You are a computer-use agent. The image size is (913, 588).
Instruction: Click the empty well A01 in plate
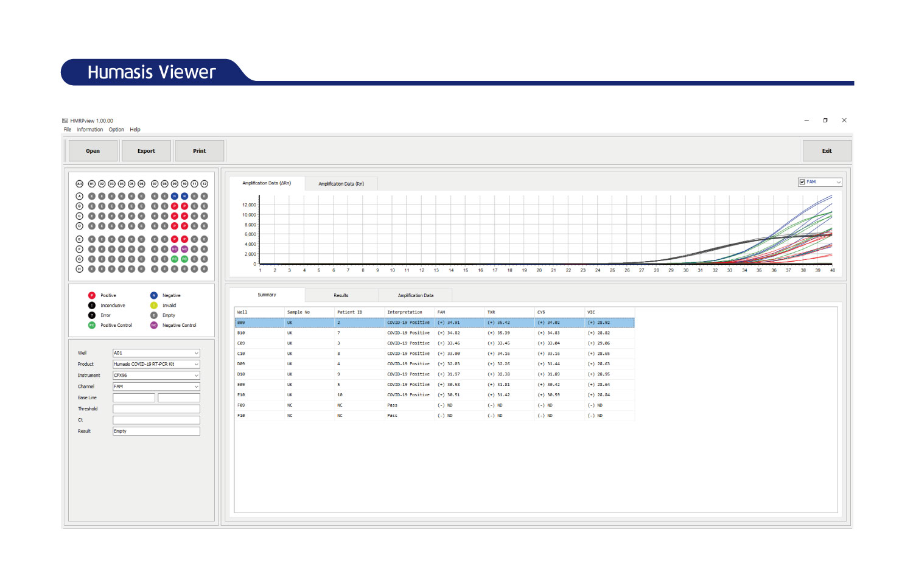click(x=92, y=196)
